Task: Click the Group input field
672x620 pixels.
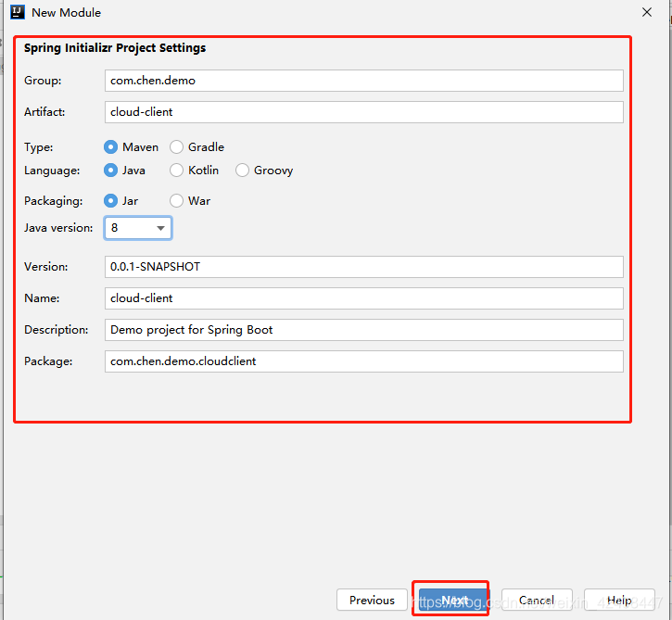Action: click(364, 81)
